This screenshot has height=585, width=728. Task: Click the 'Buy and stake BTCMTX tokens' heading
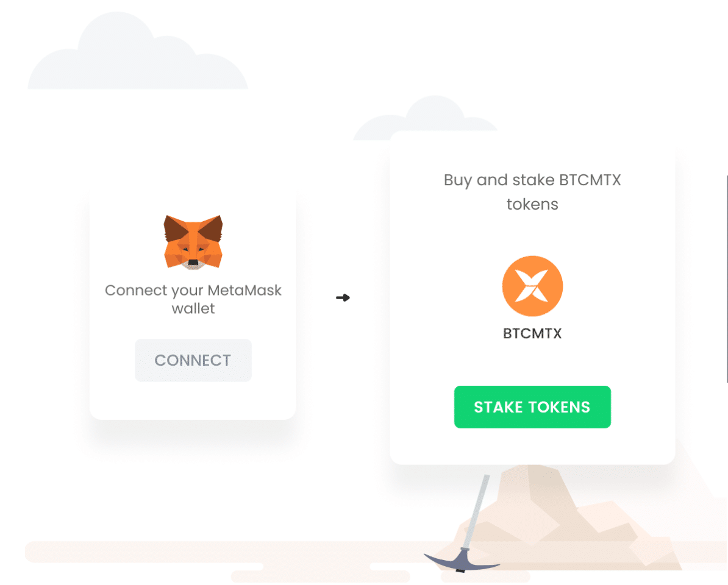coord(532,191)
